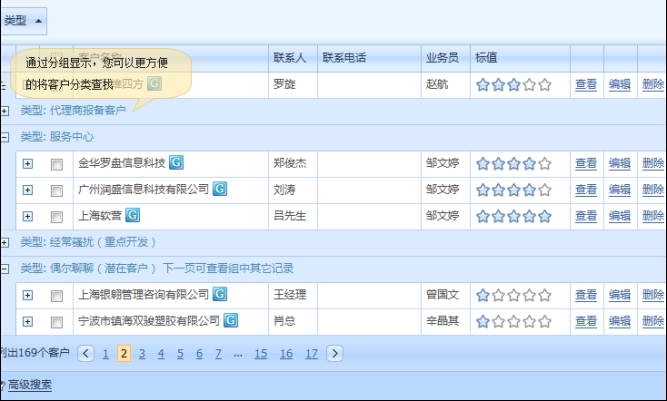Go to page 5
Screen dimensions: 667x401
click(x=180, y=354)
